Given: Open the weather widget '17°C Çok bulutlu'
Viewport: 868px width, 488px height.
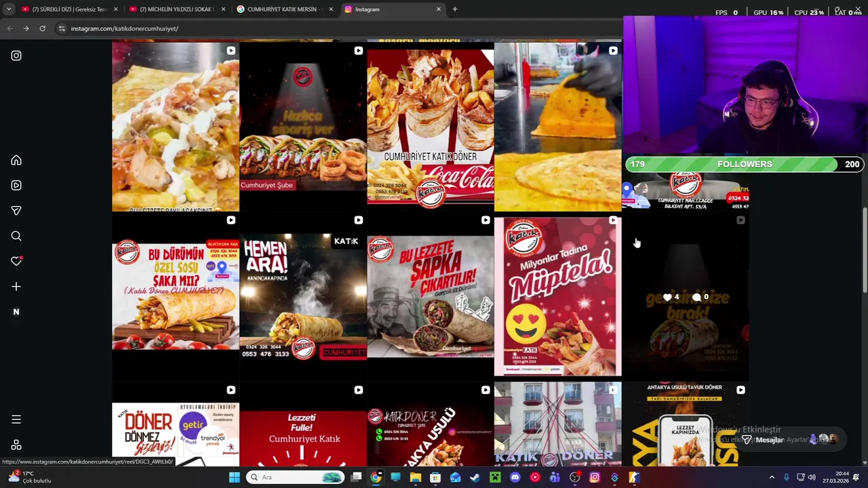Looking at the screenshot, I should (31, 477).
